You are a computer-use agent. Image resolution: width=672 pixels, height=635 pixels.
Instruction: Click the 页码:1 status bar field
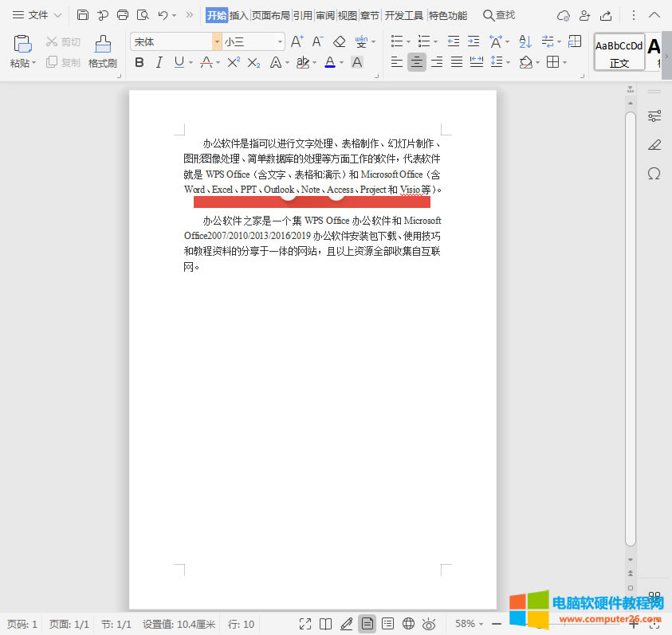(22, 624)
